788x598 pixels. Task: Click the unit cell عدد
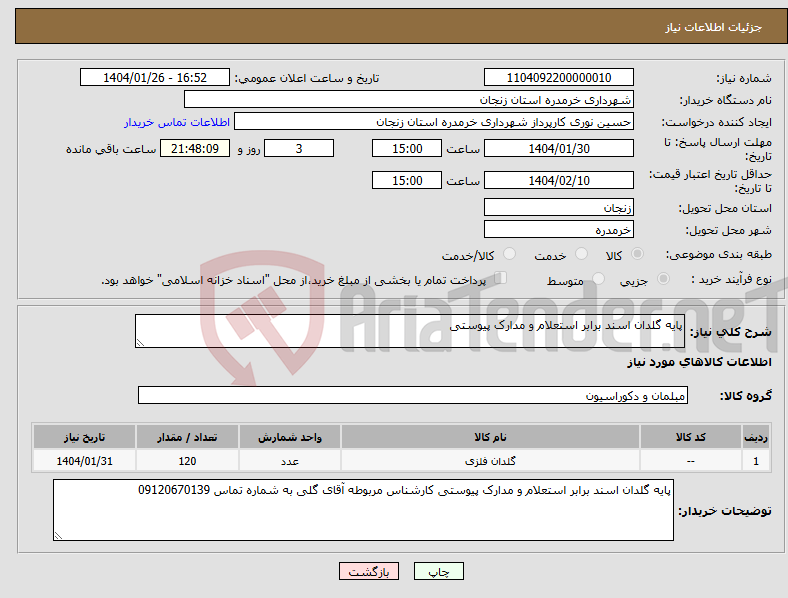pos(290,461)
